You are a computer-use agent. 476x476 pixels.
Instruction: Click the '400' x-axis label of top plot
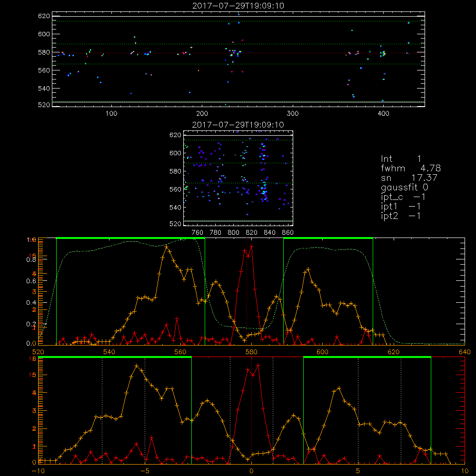click(x=383, y=114)
